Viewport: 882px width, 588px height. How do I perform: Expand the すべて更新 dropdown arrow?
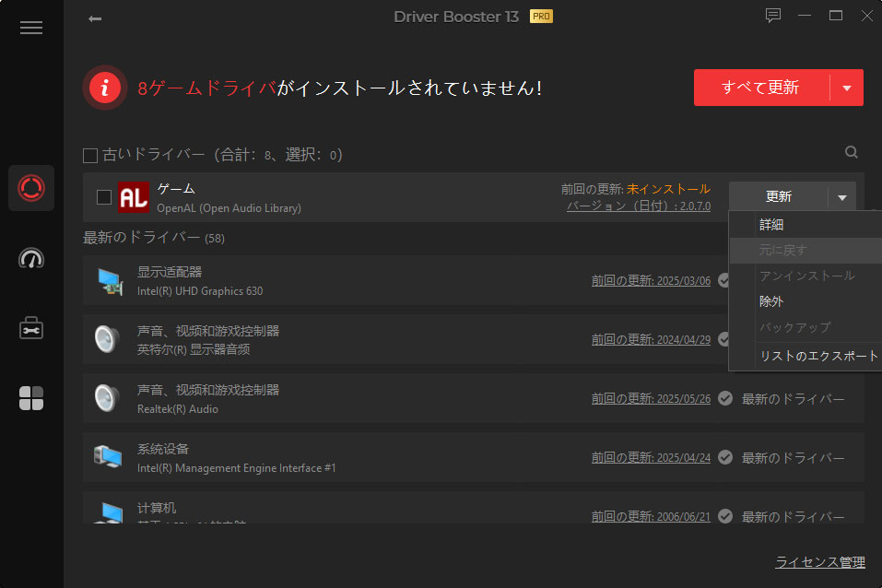pos(847,88)
